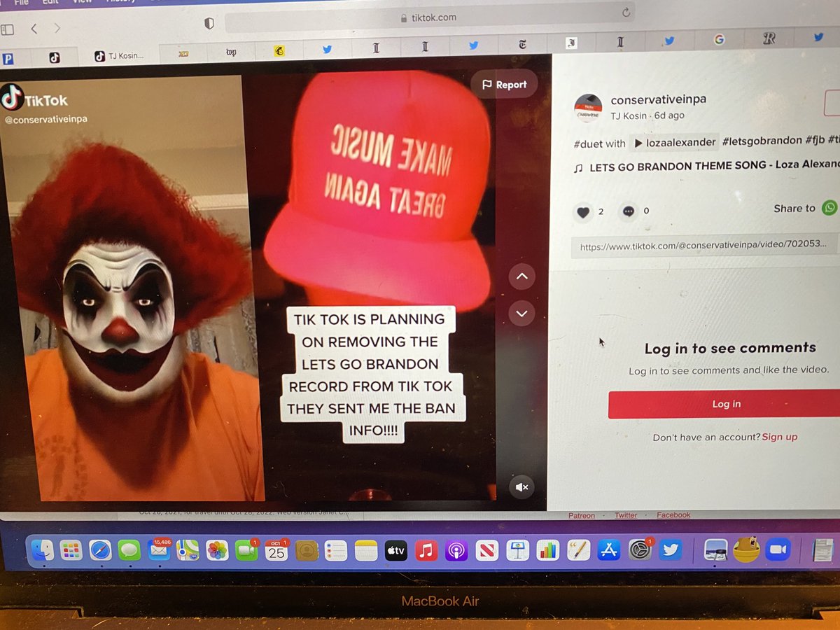Go back with the Safari back arrow

[34, 29]
